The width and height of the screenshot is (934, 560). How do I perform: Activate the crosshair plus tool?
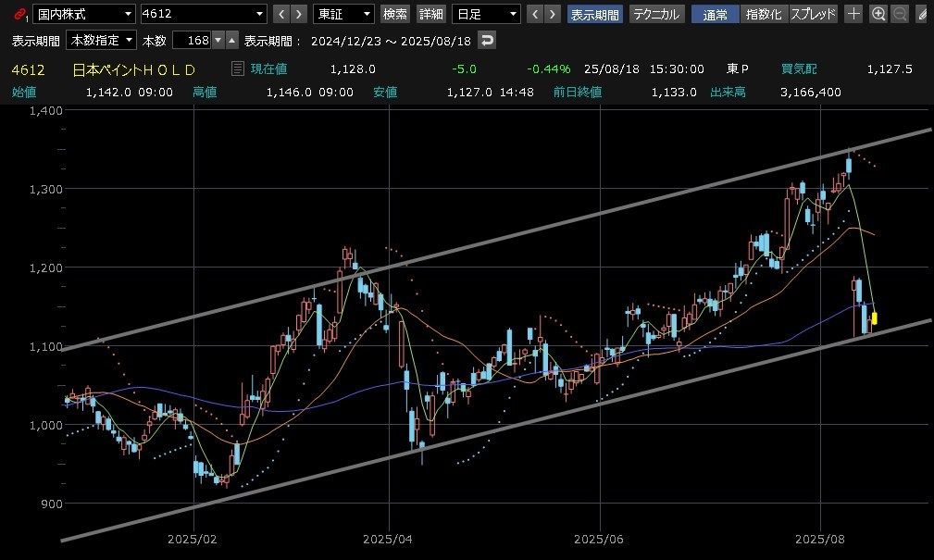pos(853,14)
